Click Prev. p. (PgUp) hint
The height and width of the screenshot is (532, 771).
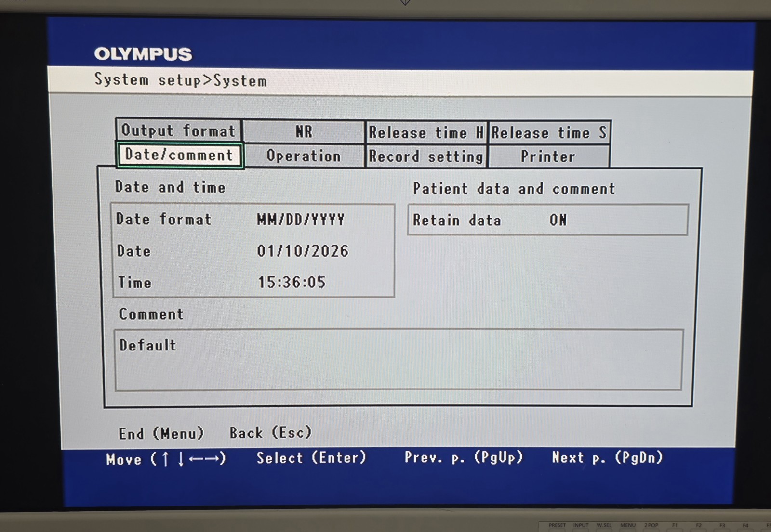pos(464,457)
